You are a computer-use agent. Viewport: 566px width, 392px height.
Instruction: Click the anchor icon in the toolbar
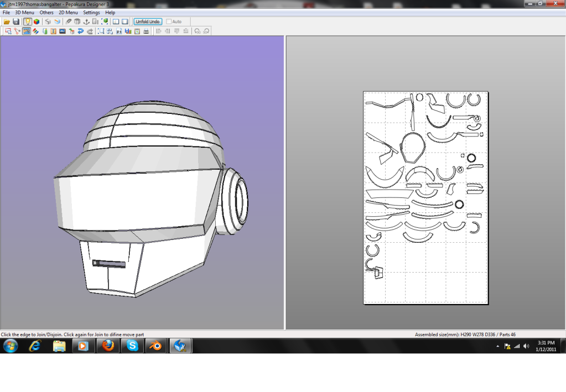click(86, 22)
